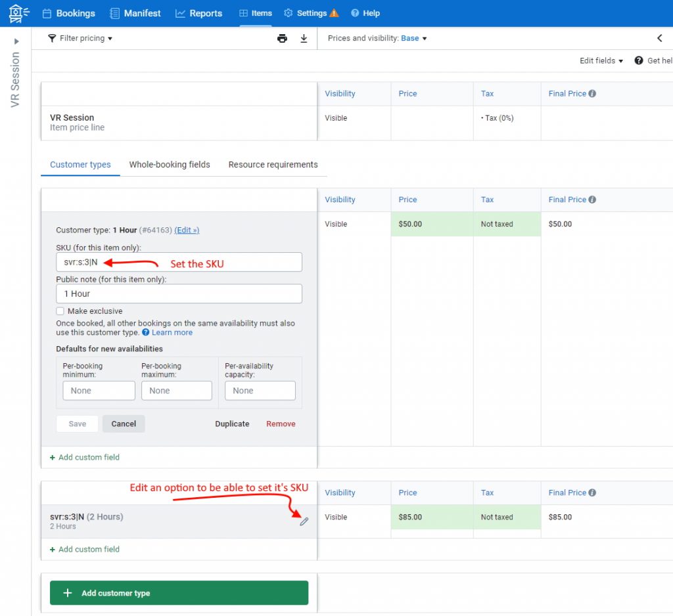673x616 pixels.
Task: Switch to Whole-booking fields tab
Action: [170, 164]
